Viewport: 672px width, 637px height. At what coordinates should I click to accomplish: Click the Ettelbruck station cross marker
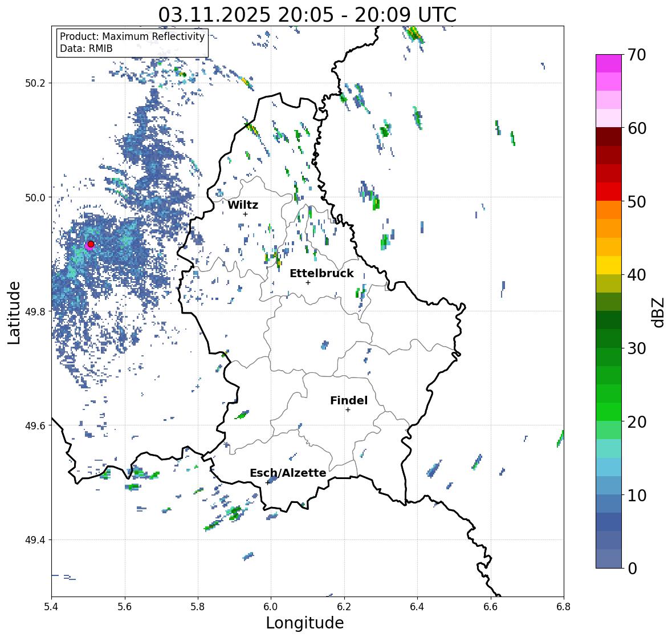coord(308,282)
